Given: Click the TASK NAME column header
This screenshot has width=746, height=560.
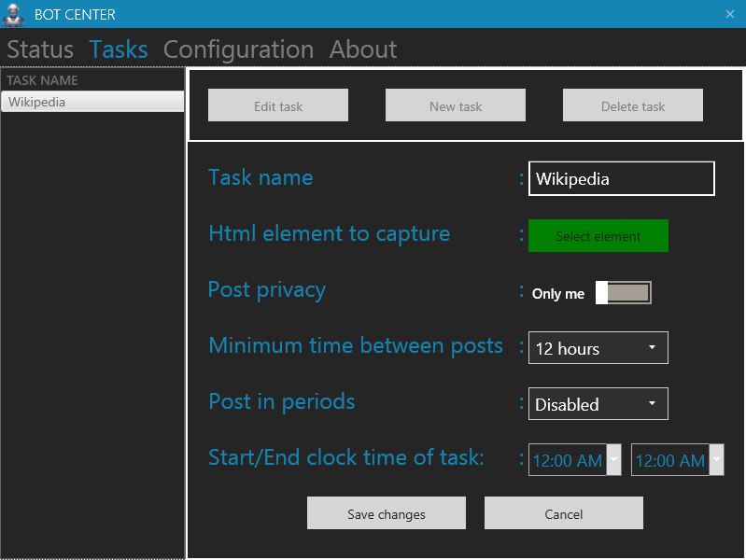Looking at the screenshot, I should point(91,80).
